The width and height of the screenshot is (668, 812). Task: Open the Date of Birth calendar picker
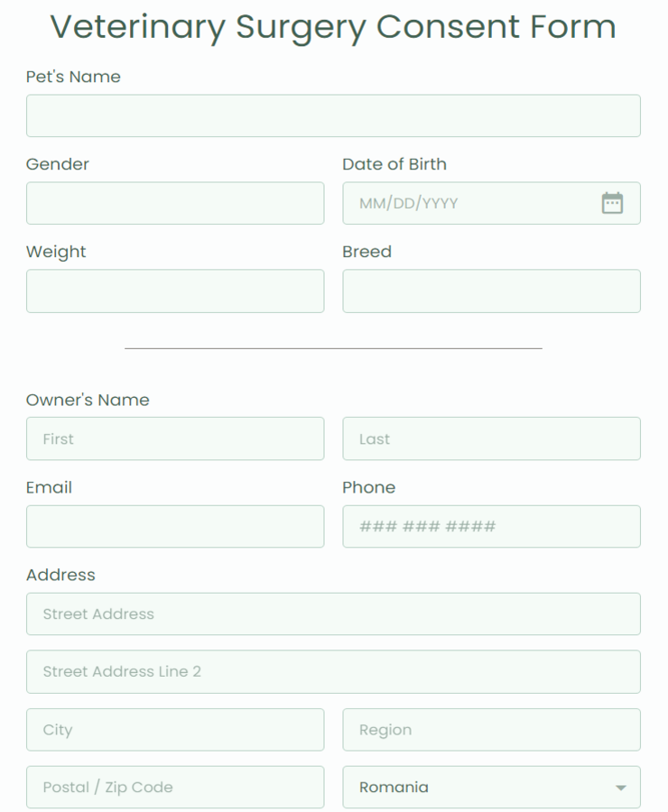point(612,203)
